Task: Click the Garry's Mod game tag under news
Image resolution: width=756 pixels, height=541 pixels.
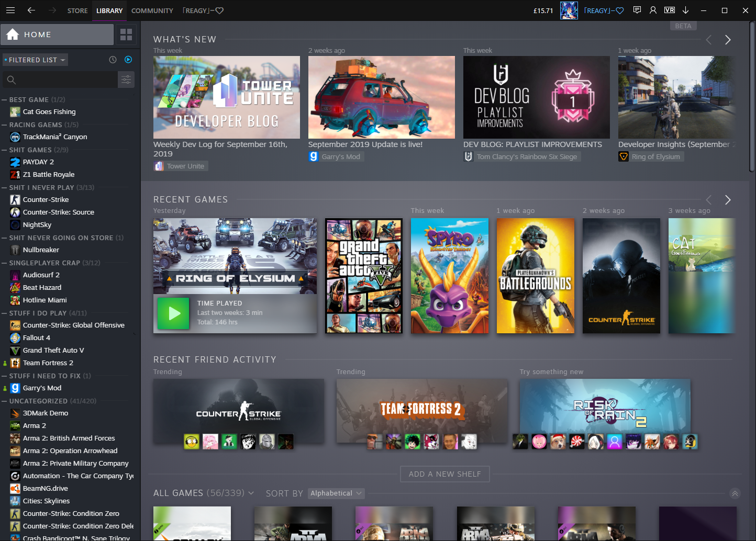Action: (336, 156)
